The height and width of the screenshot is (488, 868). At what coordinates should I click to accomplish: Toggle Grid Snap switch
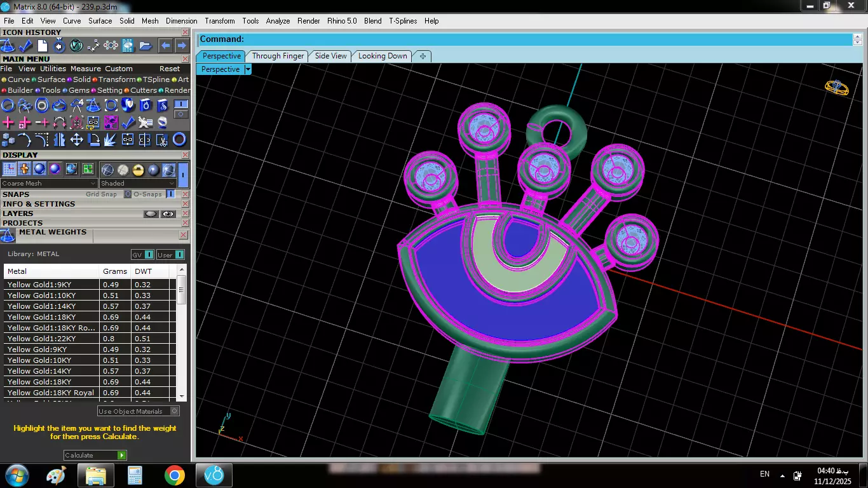[x=128, y=194]
